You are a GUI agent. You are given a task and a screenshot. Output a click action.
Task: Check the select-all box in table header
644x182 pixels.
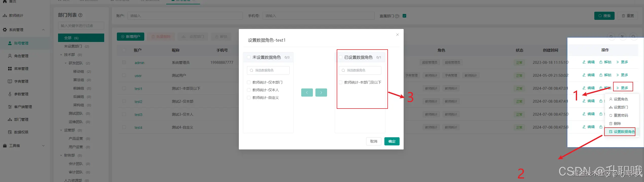(124, 50)
